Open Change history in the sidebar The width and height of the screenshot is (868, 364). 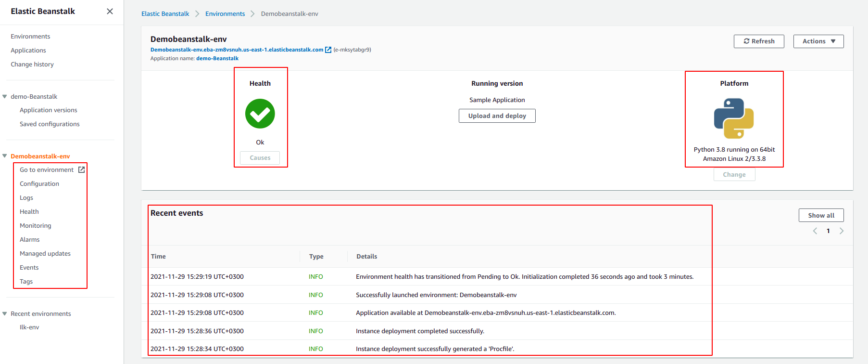click(x=32, y=65)
